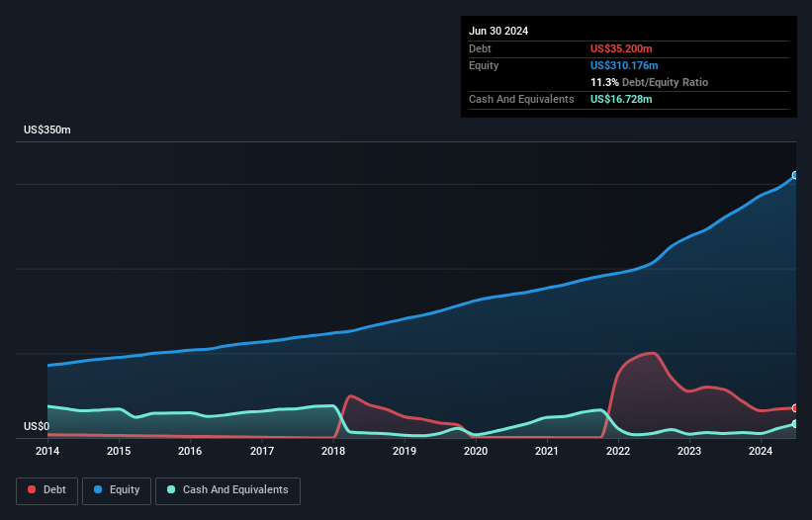Click the US$310.176m equity value
Image resolution: width=812 pixels, height=520 pixels.
click(x=624, y=65)
